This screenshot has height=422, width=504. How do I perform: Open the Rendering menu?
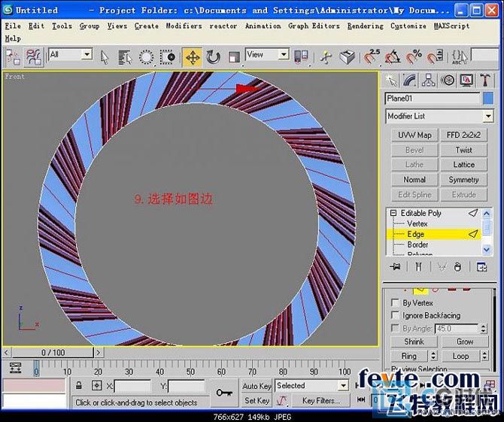pyautogui.click(x=365, y=26)
